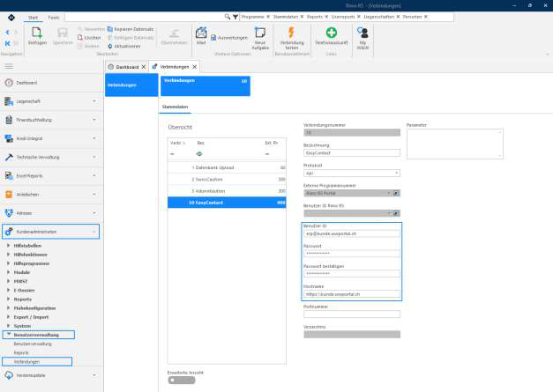Open Finanzbuchhaltung sidebar section

51,120
